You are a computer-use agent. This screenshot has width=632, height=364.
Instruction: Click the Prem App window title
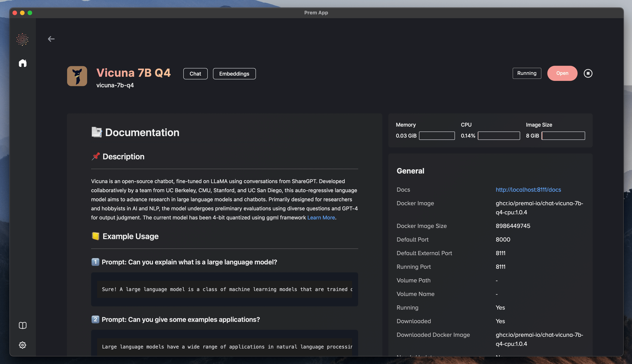(x=316, y=13)
